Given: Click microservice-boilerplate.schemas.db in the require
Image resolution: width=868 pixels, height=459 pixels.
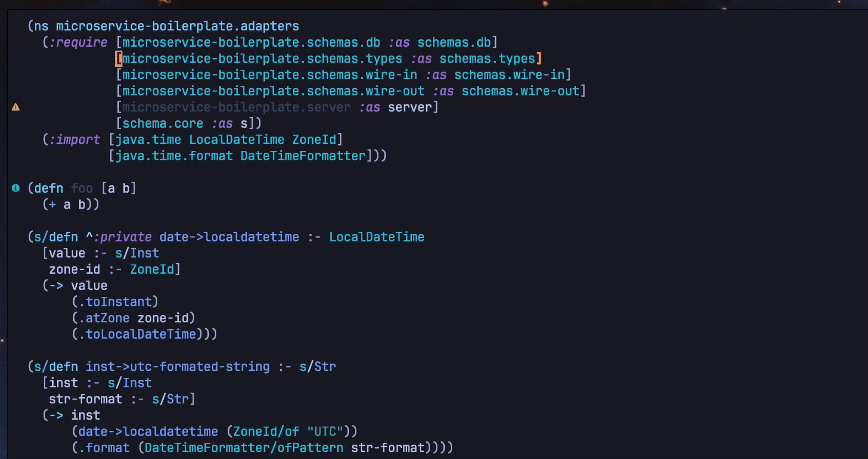Looking at the screenshot, I should [x=251, y=42].
